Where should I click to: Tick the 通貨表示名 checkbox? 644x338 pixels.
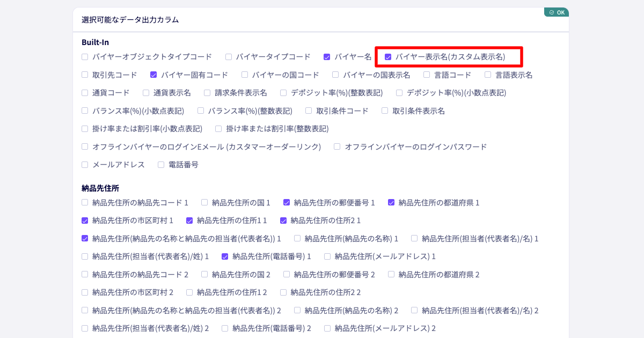[146, 93]
